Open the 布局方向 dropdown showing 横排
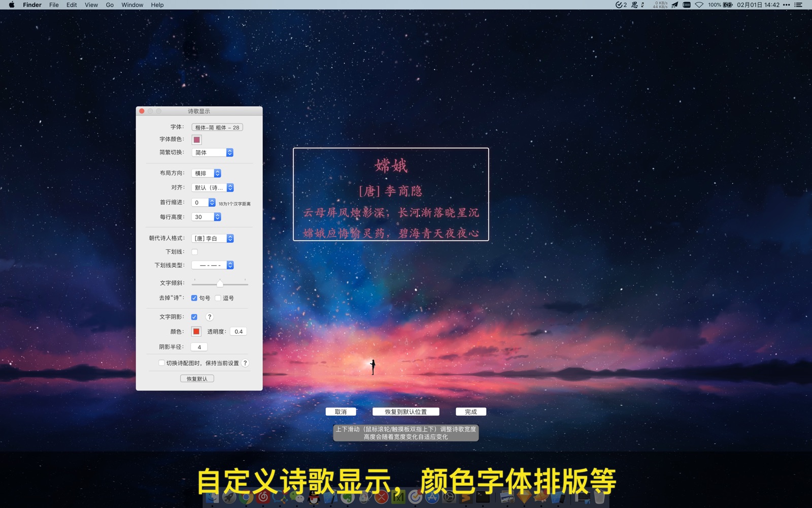This screenshot has width=812, height=508. pos(207,174)
